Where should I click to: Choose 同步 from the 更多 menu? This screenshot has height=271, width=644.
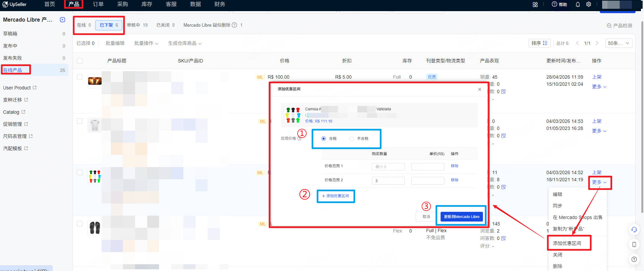[558, 206]
